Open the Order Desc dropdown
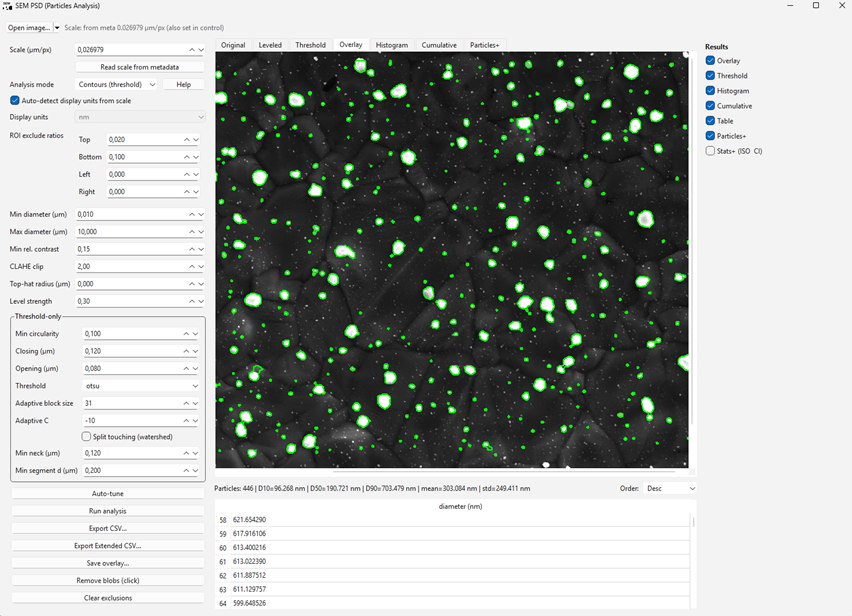The image size is (852, 616). point(670,489)
